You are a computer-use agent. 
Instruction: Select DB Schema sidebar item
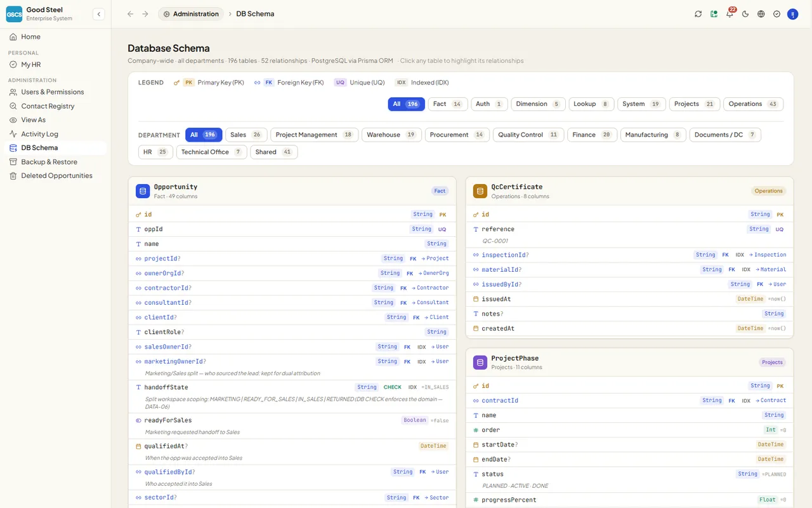tap(56, 148)
